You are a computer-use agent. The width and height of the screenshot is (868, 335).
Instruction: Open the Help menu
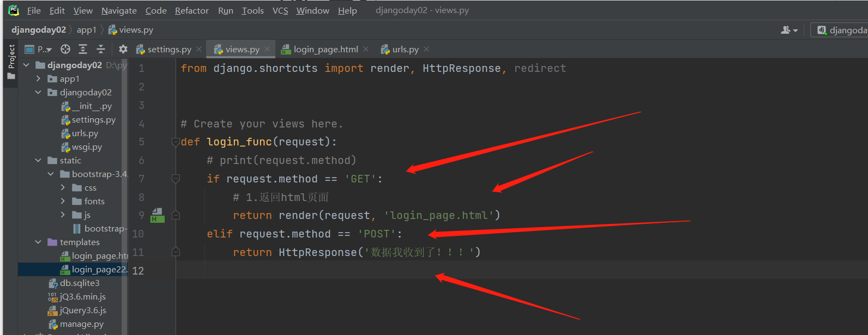point(347,10)
